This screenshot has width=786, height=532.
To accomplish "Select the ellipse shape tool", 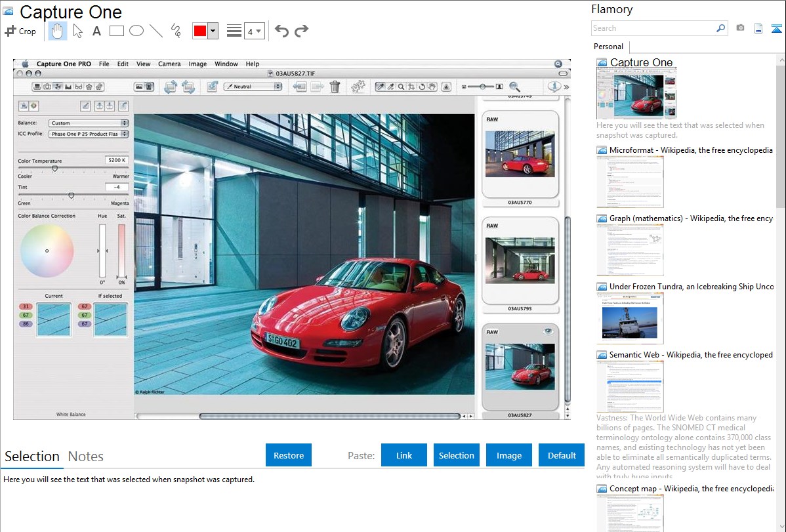I will point(136,31).
